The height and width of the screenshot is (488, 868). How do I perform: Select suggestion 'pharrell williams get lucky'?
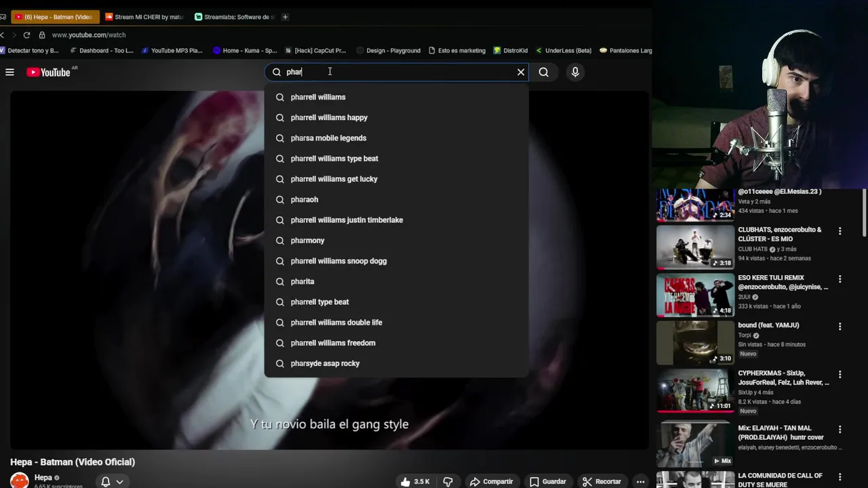397,179
